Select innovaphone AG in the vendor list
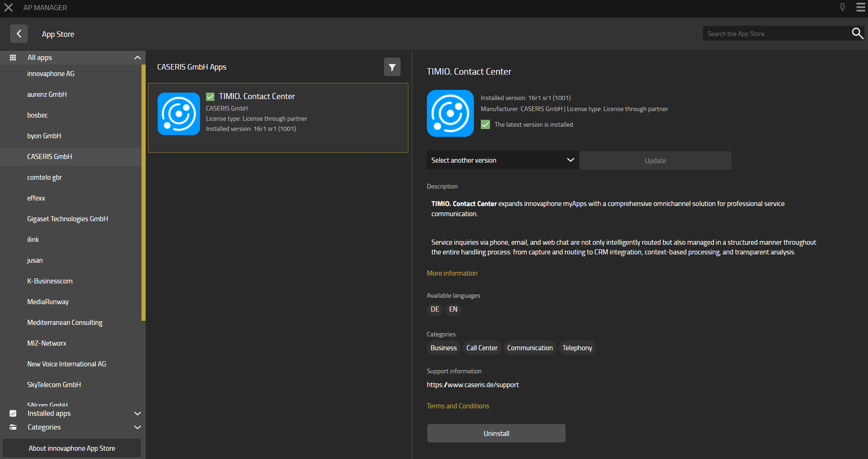Screen dimensions: 868x459 [x=71, y=74]
